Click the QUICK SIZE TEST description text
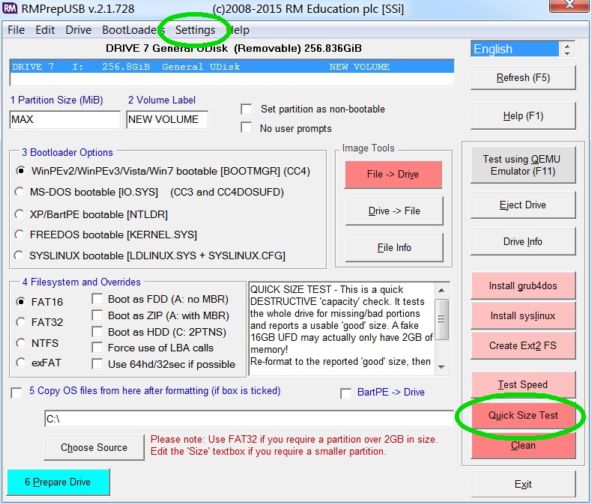 341,325
